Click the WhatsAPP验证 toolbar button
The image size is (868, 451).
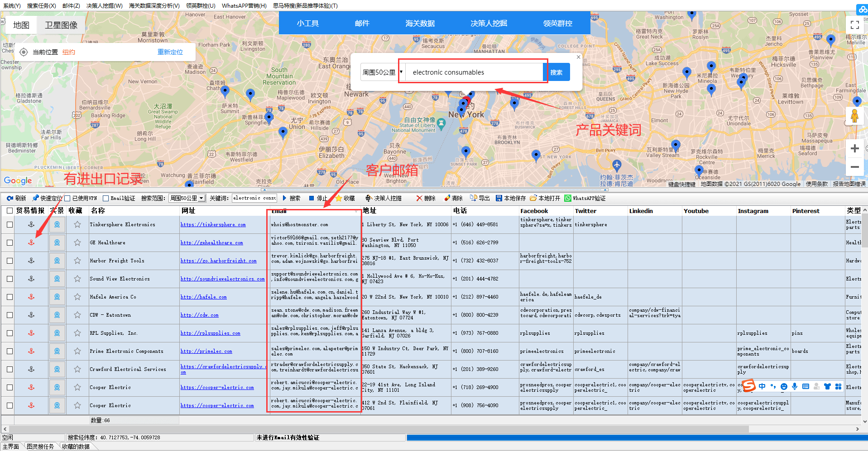(585, 198)
